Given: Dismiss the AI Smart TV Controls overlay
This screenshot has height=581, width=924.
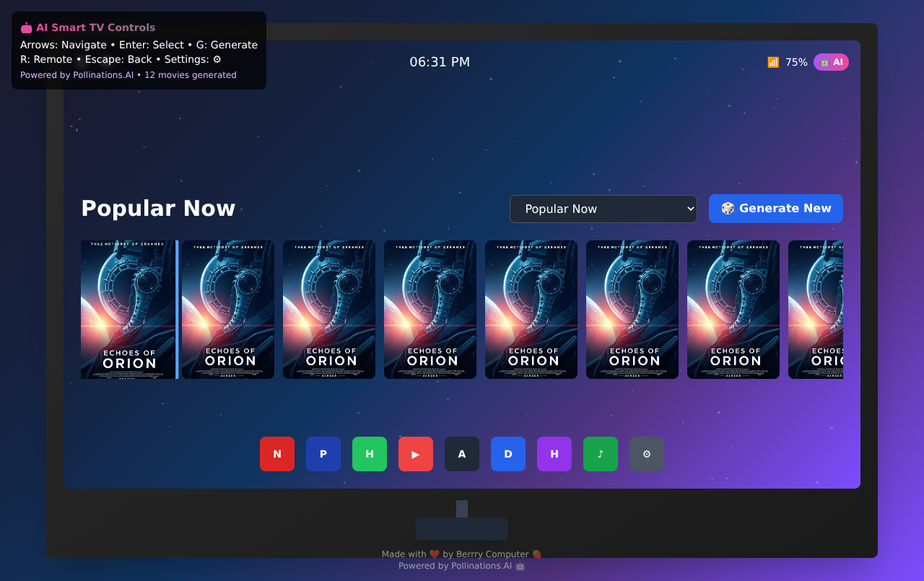Looking at the screenshot, I should (139, 51).
